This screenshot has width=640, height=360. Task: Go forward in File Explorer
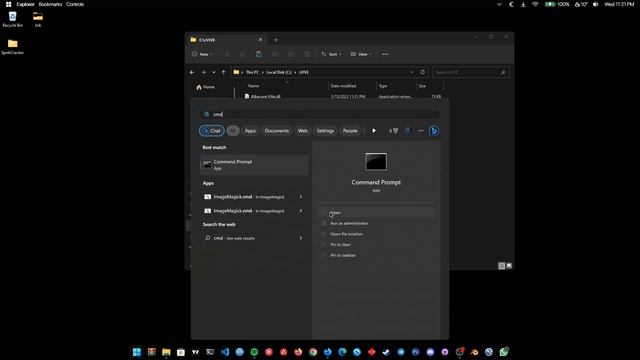point(203,72)
